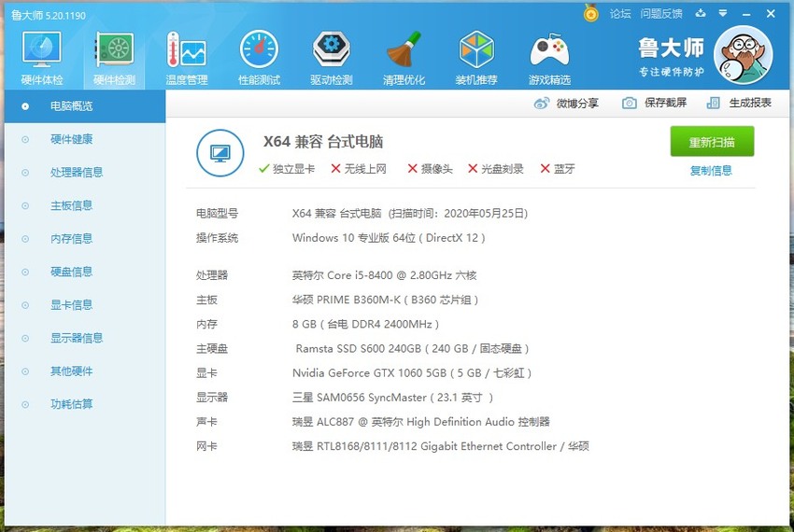Click the Core i5-8400 processor value
The height and width of the screenshot is (532, 794).
384,275
